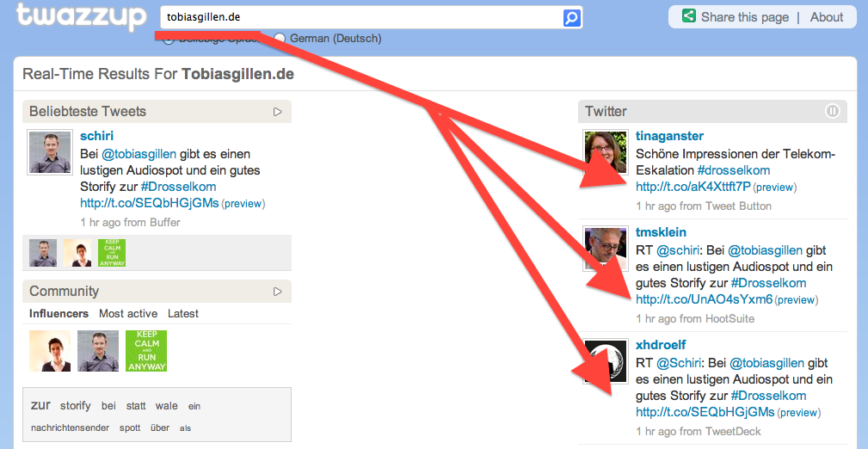Open Share this page link
Screen dimensions: 868x449
[745, 17]
